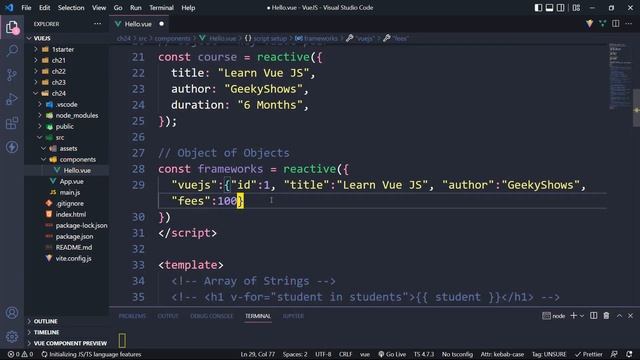Image resolution: width=640 pixels, height=360 pixels.
Task: Open the Search view icon
Action: coord(12,51)
